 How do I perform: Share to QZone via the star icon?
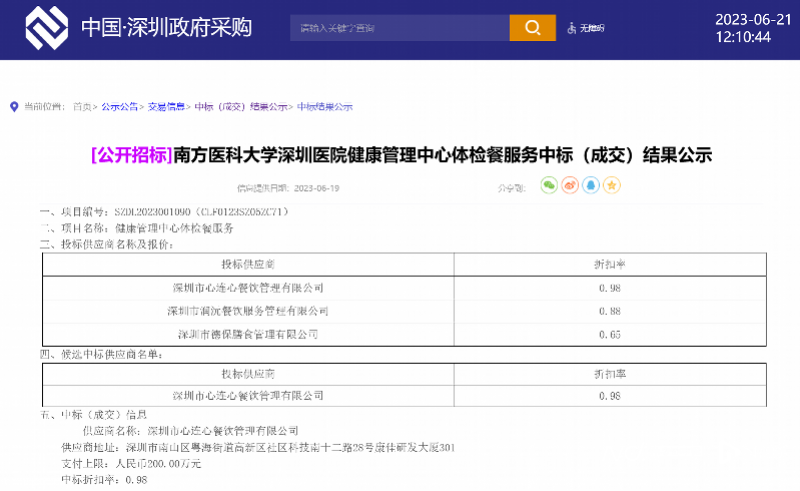pos(612,185)
